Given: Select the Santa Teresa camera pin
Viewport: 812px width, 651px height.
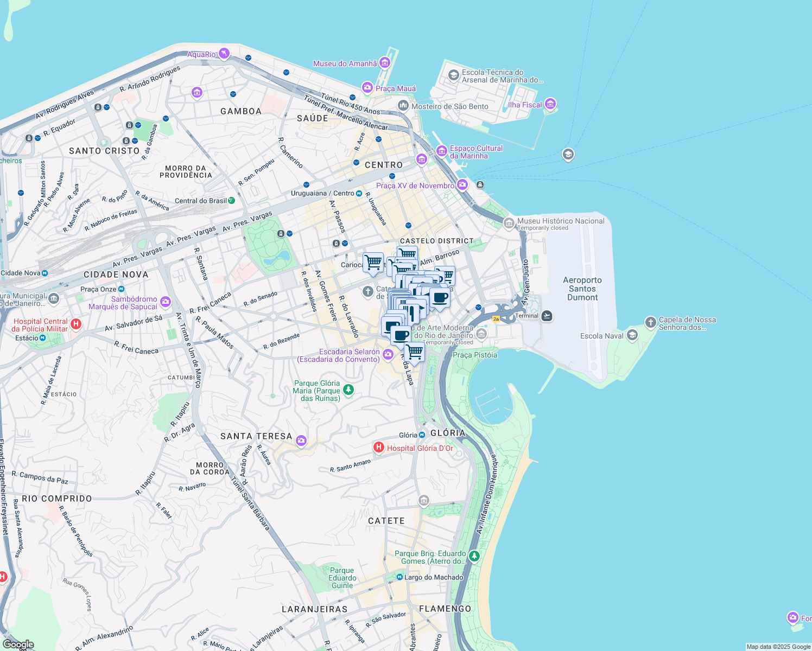Looking at the screenshot, I should click(301, 441).
